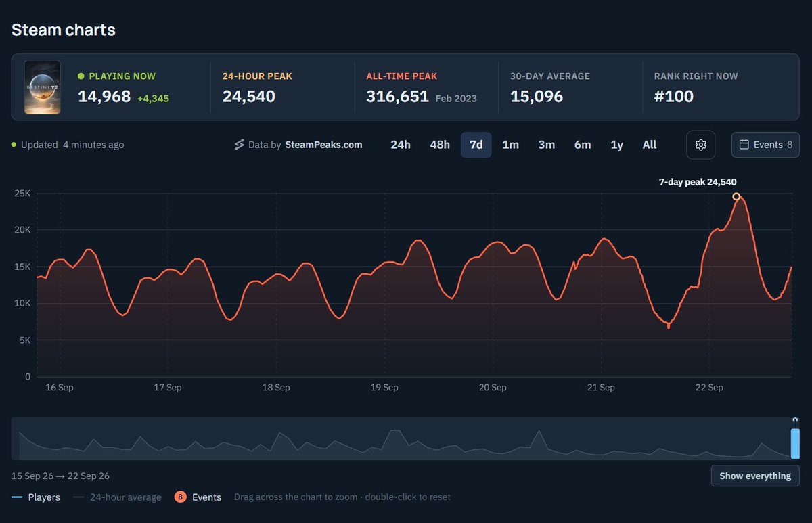This screenshot has width=812, height=523.
Task: Click the calendar icon in Events button
Action: pos(744,145)
